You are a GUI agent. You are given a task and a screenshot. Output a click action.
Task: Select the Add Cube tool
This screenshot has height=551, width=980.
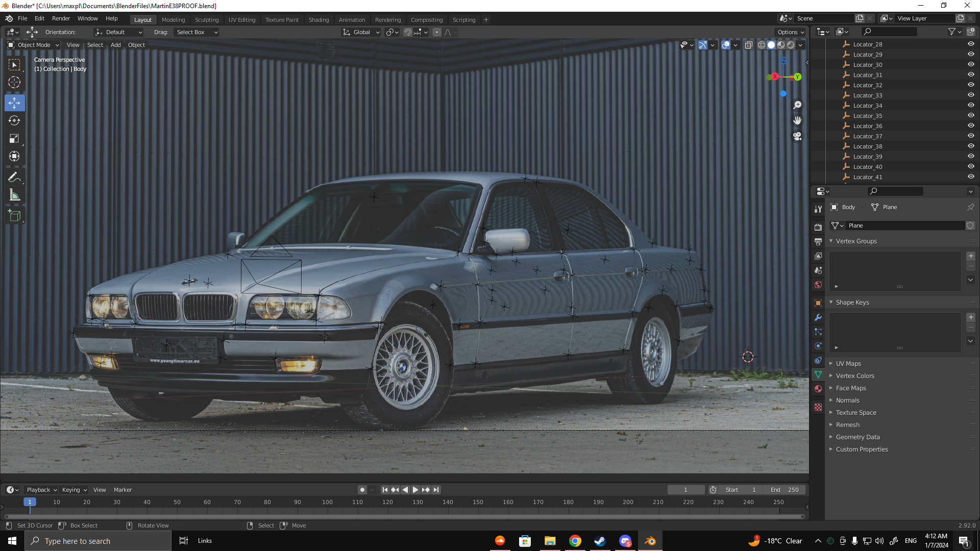point(14,216)
